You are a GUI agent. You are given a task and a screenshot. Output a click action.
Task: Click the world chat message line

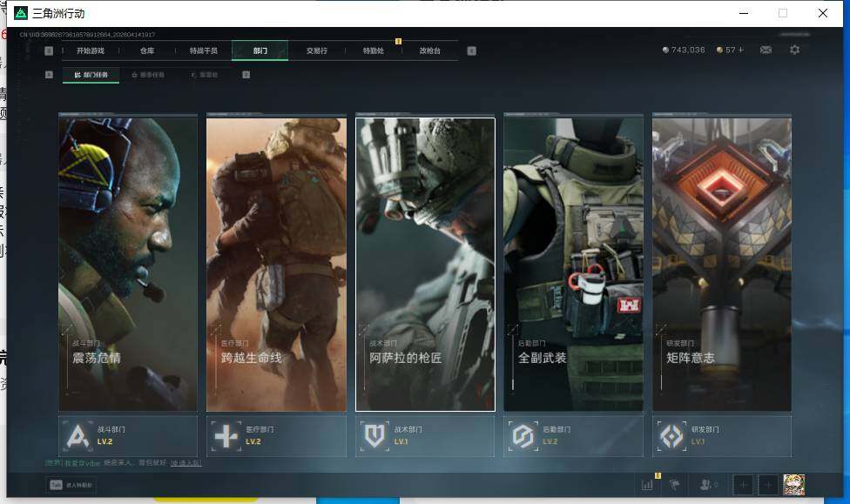pos(123,463)
